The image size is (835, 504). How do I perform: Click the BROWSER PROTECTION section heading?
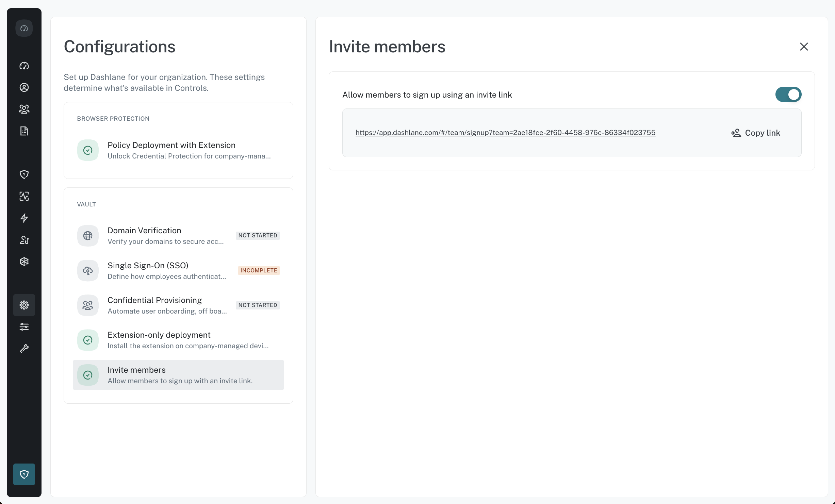[x=113, y=119]
